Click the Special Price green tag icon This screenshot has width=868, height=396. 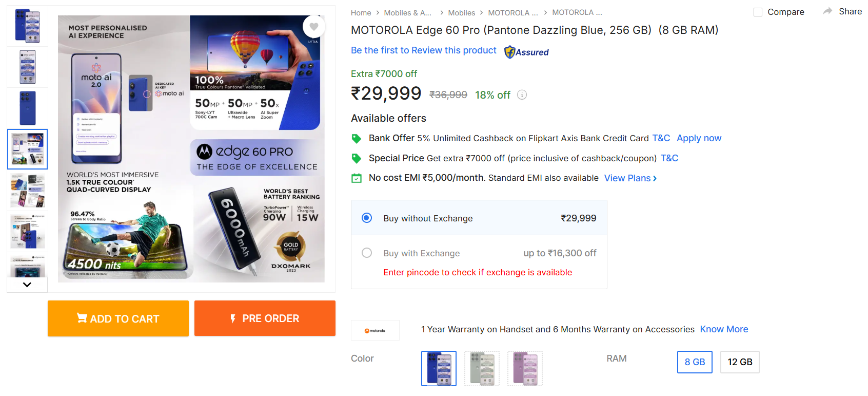click(356, 158)
